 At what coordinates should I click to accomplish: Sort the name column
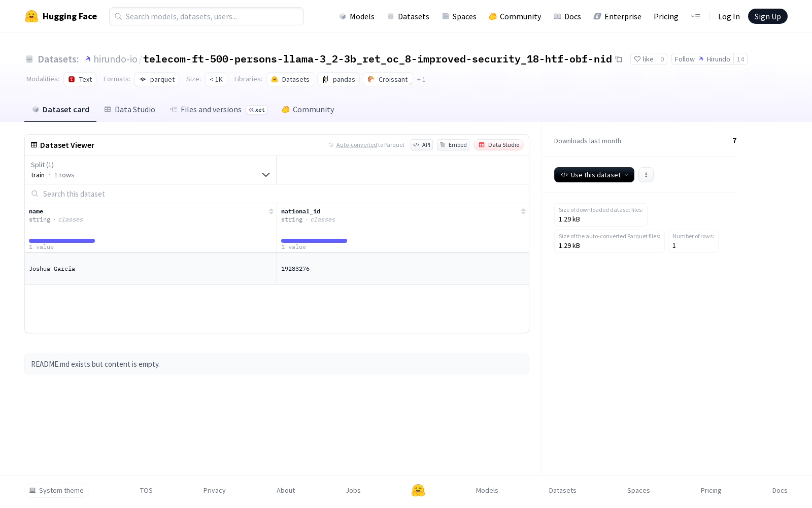point(271,211)
